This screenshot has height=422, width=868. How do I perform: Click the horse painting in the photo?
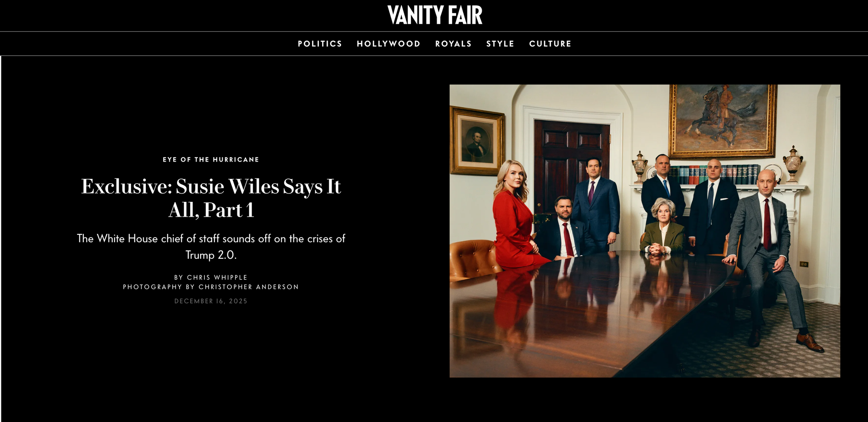(723, 121)
